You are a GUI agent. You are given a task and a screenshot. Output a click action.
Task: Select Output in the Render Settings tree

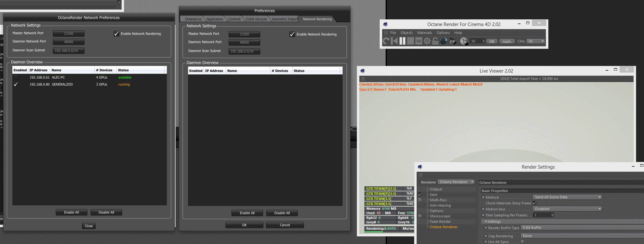pos(436,189)
